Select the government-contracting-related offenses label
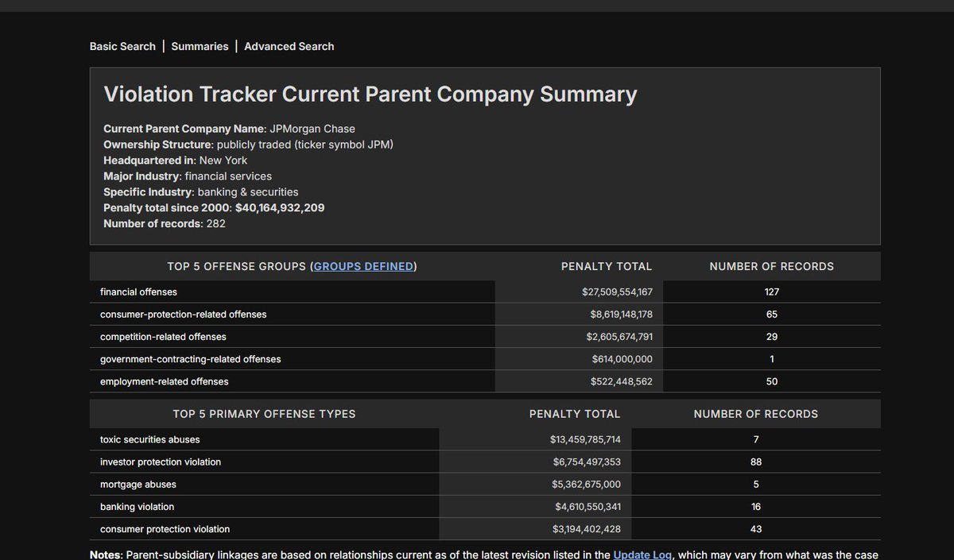The width and height of the screenshot is (954, 560). [190, 358]
